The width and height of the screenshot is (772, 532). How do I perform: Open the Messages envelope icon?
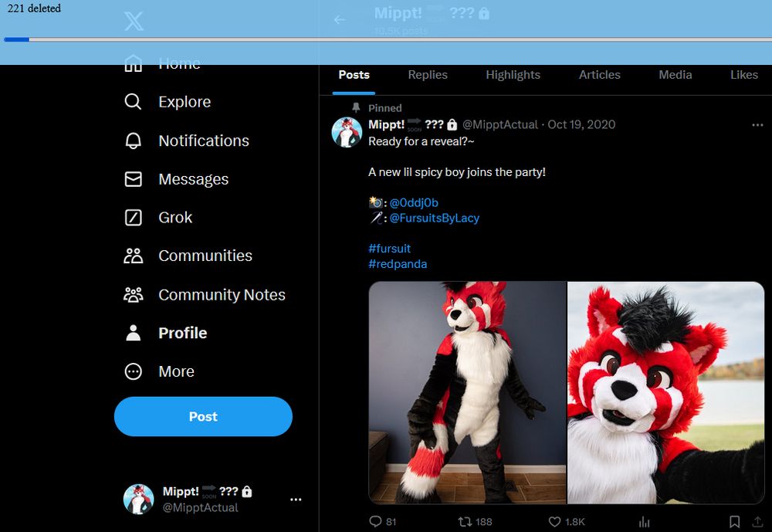point(133,179)
